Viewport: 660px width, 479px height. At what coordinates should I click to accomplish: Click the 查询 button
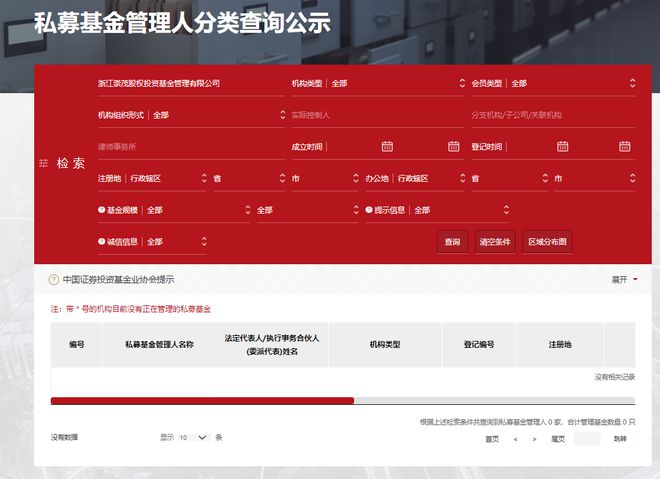(452, 242)
